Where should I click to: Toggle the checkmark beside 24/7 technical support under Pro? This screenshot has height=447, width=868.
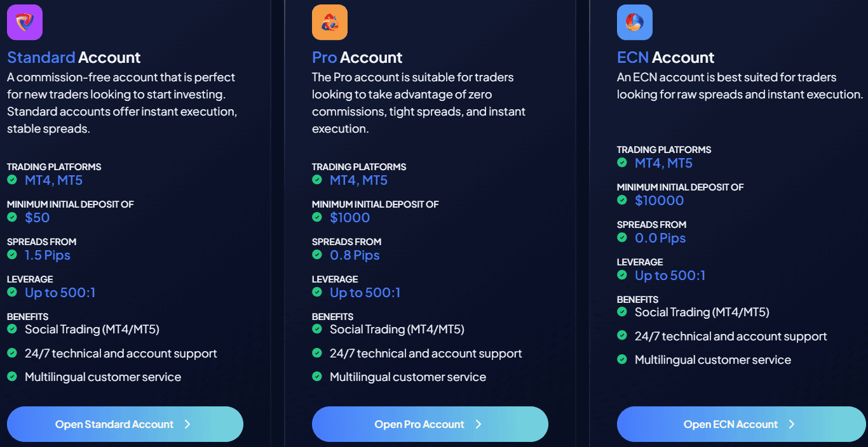pyautogui.click(x=316, y=353)
